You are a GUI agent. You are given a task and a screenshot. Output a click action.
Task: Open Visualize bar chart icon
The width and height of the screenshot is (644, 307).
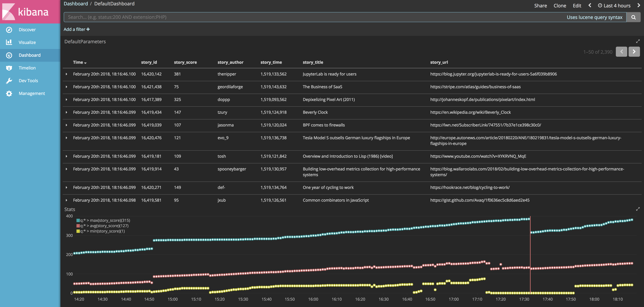pos(9,42)
